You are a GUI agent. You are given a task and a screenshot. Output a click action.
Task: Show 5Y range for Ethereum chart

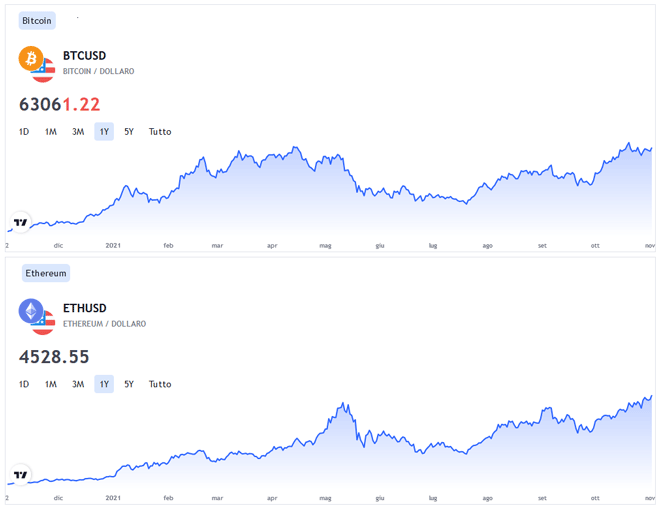pyautogui.click(x=129, y=384)
